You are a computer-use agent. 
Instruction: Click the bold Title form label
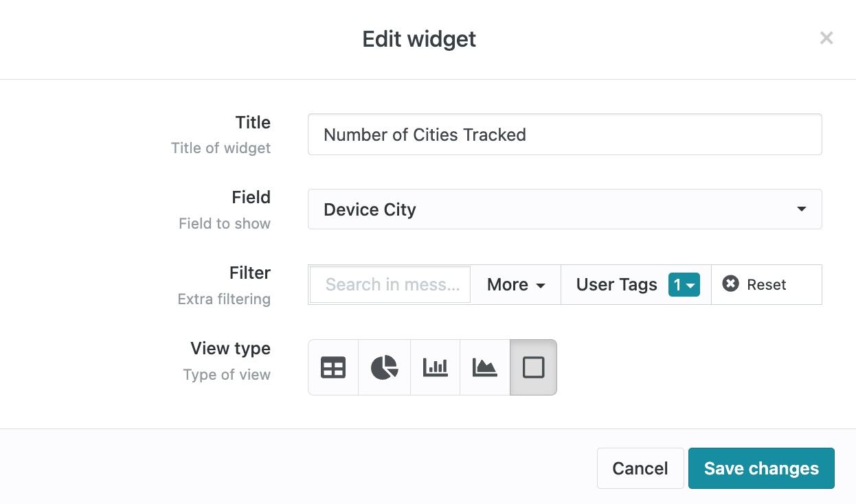(253, 122)
